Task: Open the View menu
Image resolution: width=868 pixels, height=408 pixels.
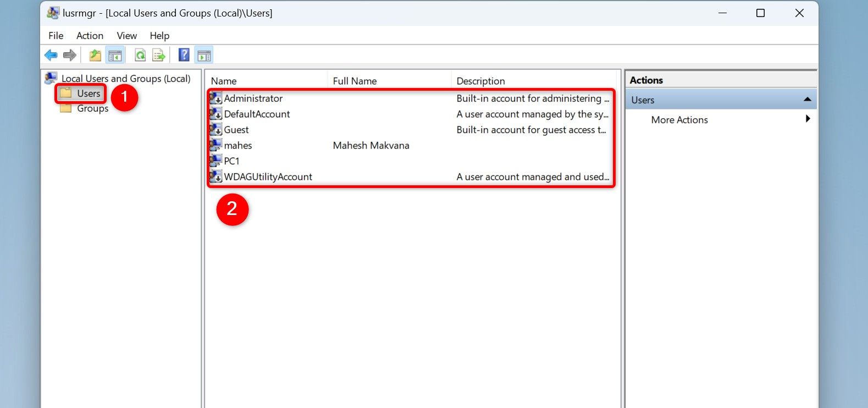Action: click(x=127, y=36)
